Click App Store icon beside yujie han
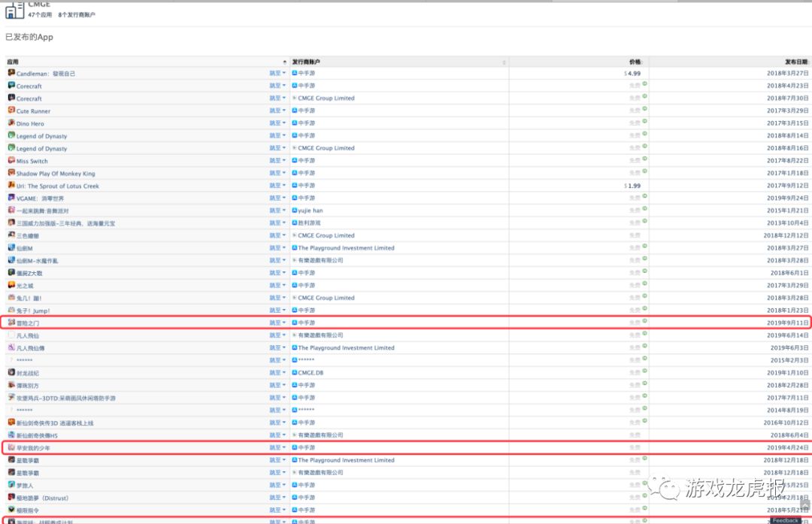The height and width of the screenshot is (524, 812). pyautogui.click(x=294, y=211)
